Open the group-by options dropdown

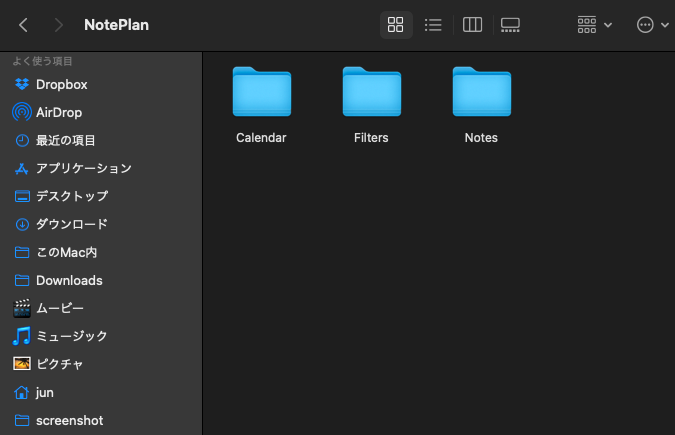[x=594, y=25]
